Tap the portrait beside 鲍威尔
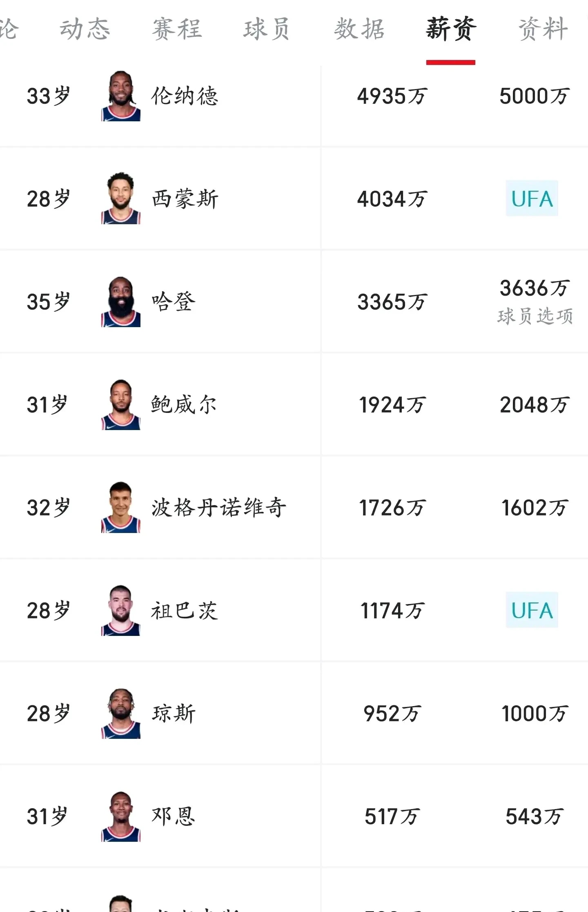 click(121, 405)
